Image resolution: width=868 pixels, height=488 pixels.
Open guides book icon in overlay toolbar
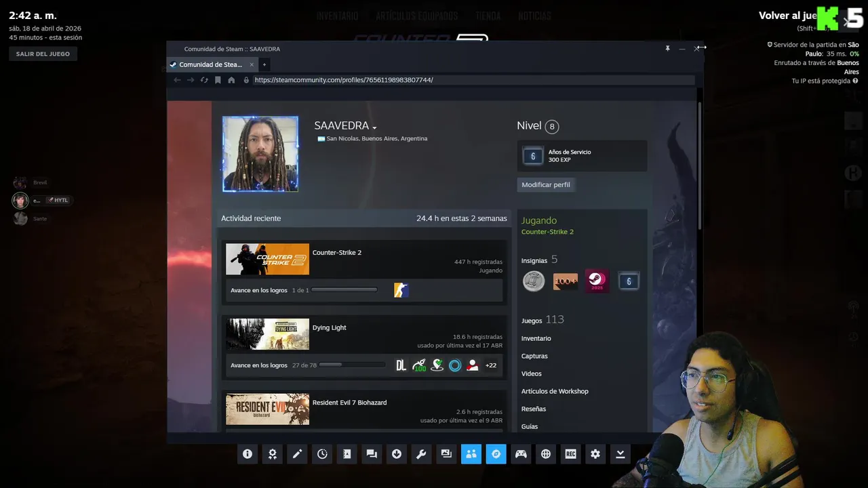coord(347,454)
